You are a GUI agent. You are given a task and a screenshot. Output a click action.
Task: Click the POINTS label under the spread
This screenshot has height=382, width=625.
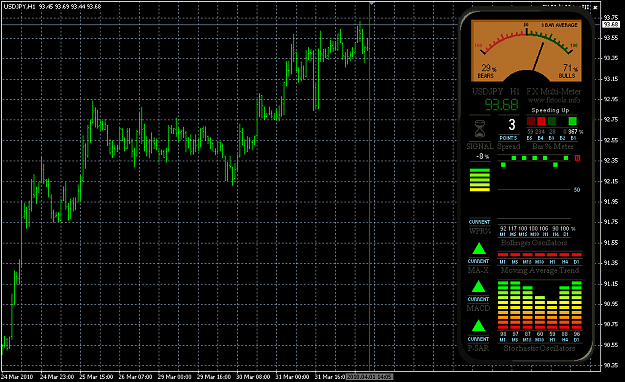click(508, 138)
